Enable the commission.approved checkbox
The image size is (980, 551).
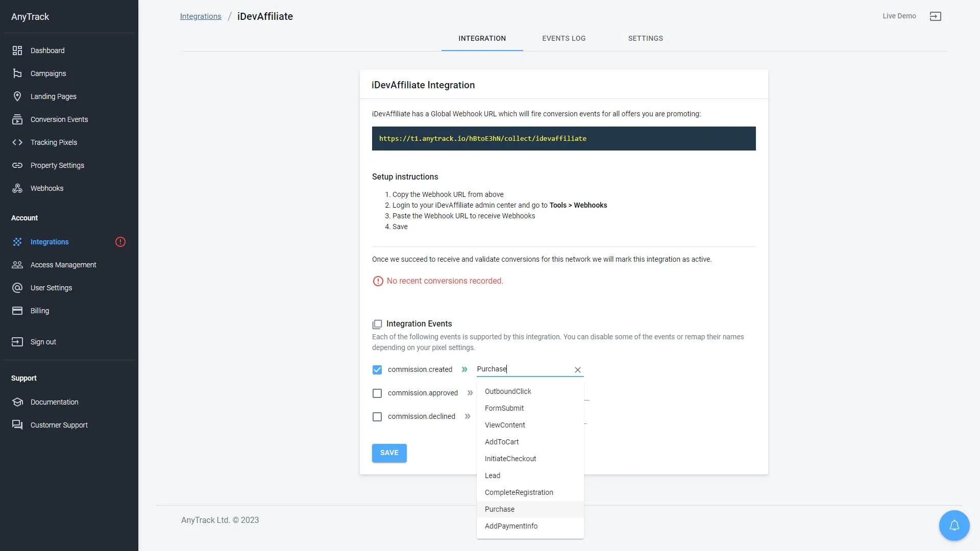point(377,393)
